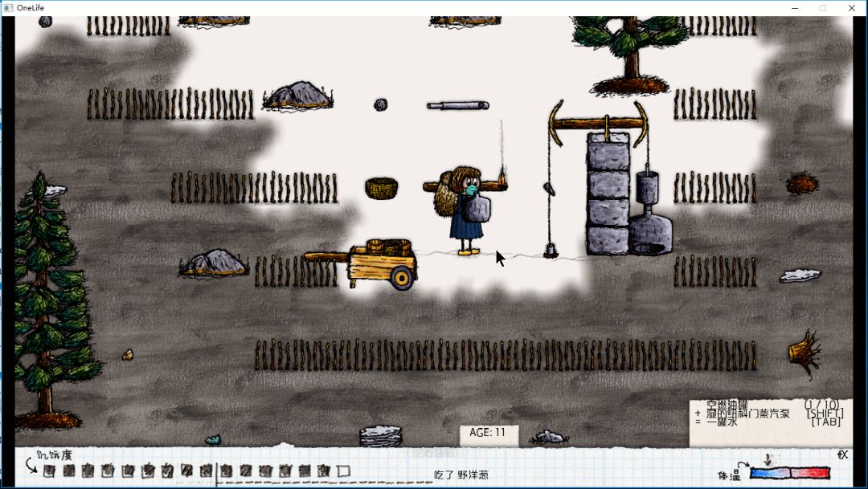Viewport: 868px width, 489px height.
Task: Click the small rock right of AGE label
Action: point(549,438)
